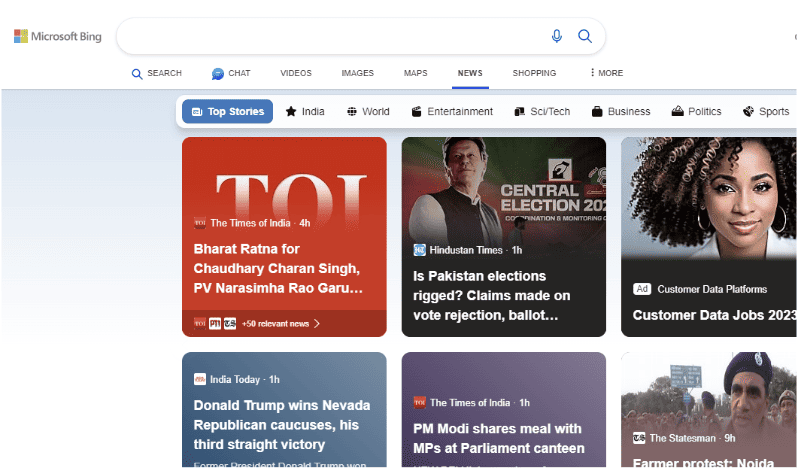Click the microphone voice search icon
Screen dimensions: 799x468
click(x=556, y=36)
